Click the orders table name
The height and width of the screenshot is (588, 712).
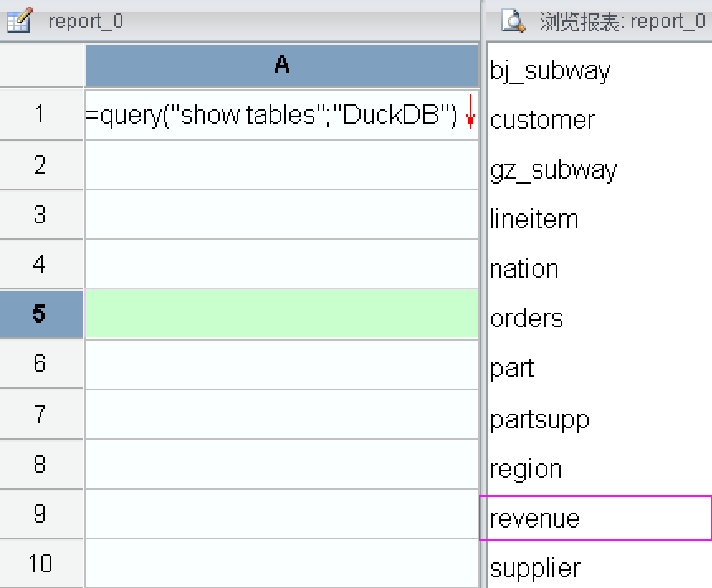(527, 318)
